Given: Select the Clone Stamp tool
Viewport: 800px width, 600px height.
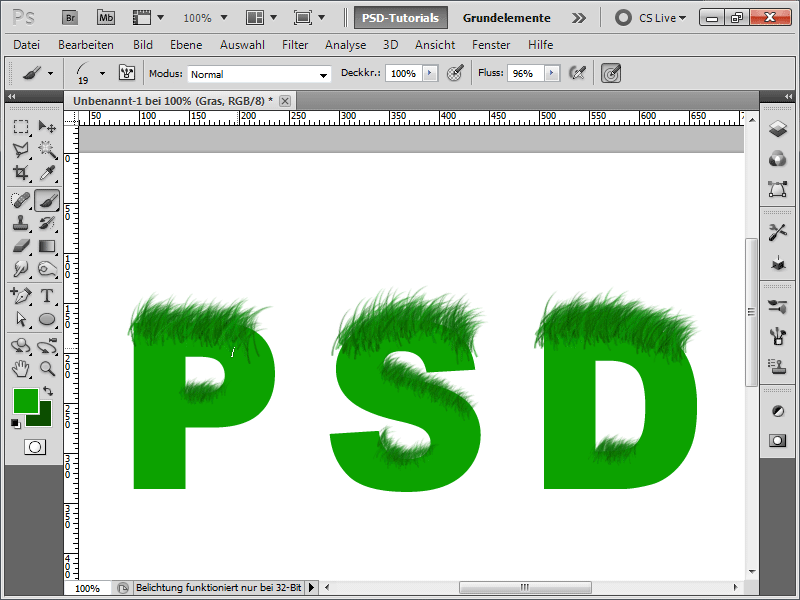Looking at the screenshot, I should point(21,223).
